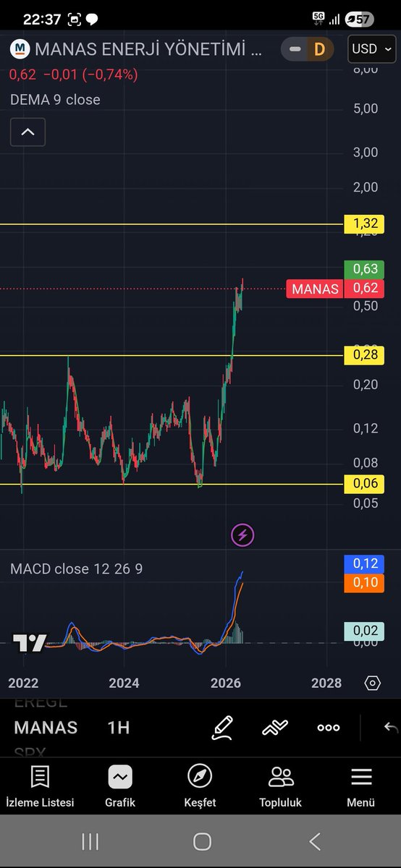401x868 pixels.
Task: Tap the TradingView logo on chart
Action: tap(30, 642)
